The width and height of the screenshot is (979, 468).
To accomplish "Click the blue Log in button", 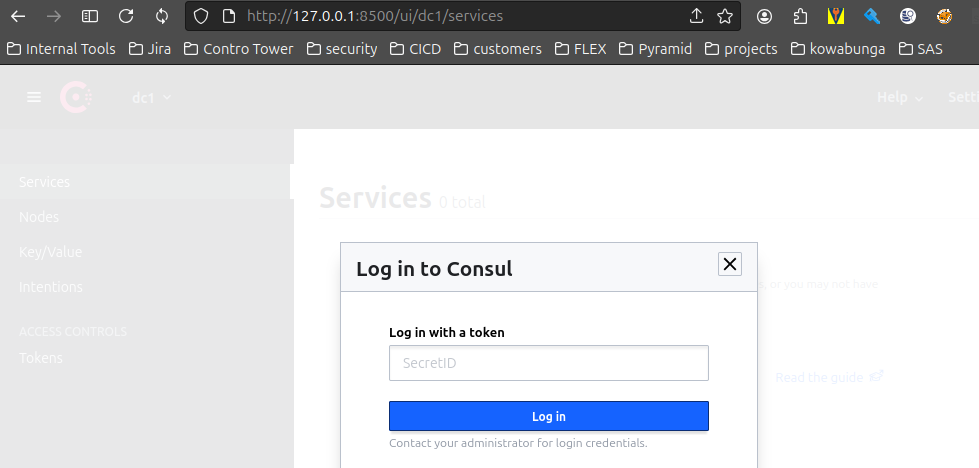I will (x=549, y=416).
